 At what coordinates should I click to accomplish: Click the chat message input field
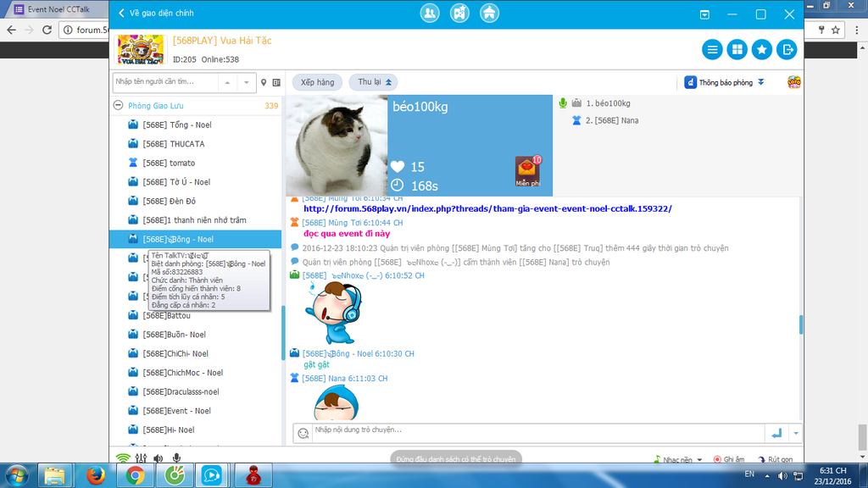tap(534, 430)
